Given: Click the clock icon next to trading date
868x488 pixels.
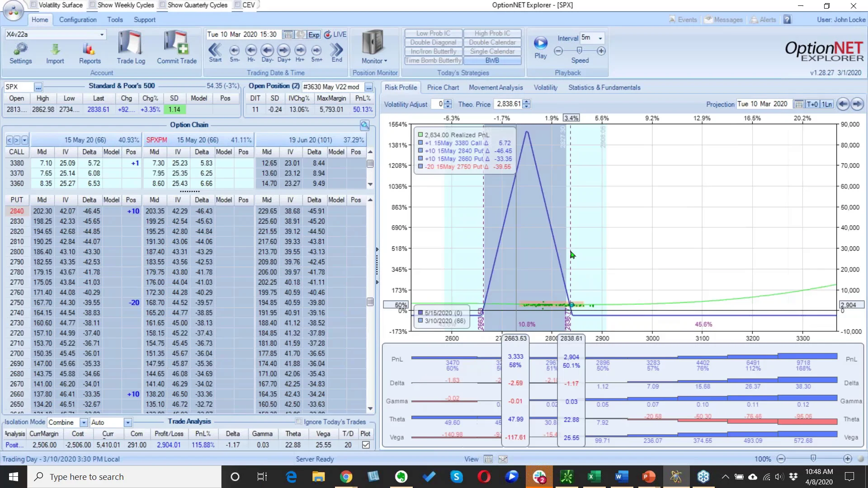Looking at the screenshot, I should point(300,35).
